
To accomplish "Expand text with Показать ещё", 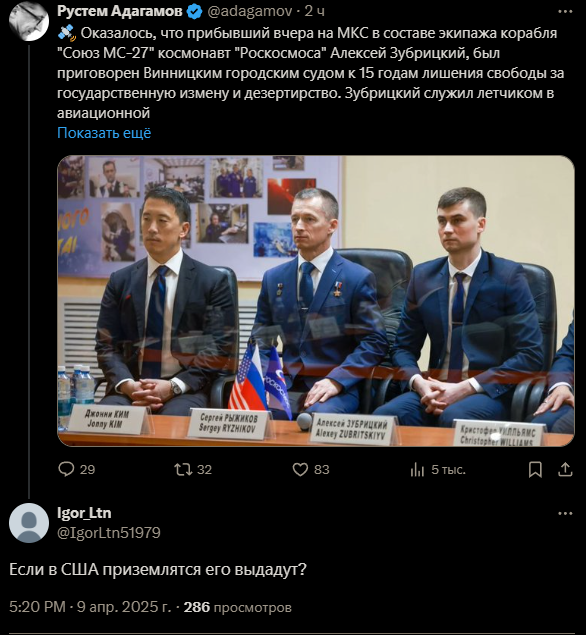I will [x=104, y=133].
